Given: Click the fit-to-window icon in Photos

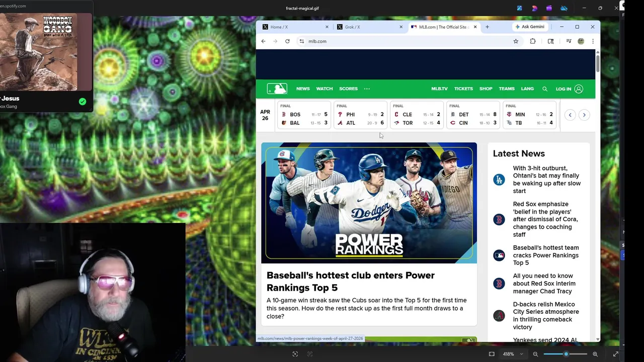Looking at the screenshot, I should (x=492, y=354).
